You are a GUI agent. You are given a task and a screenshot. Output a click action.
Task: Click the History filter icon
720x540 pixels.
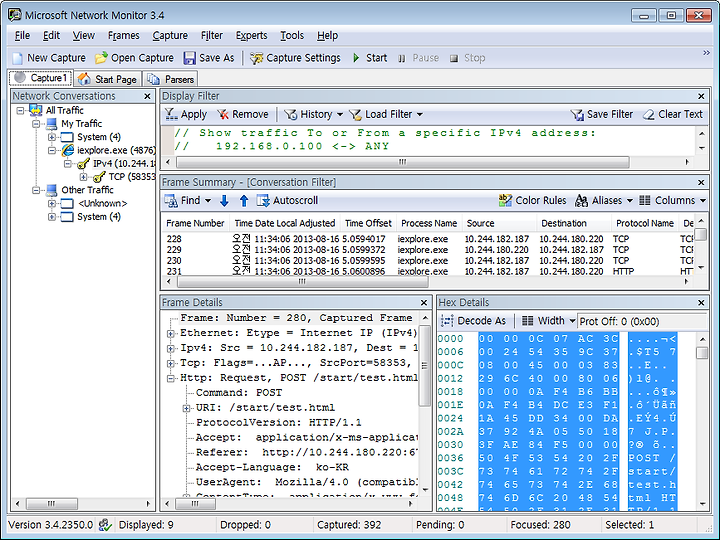click(290, 114)
